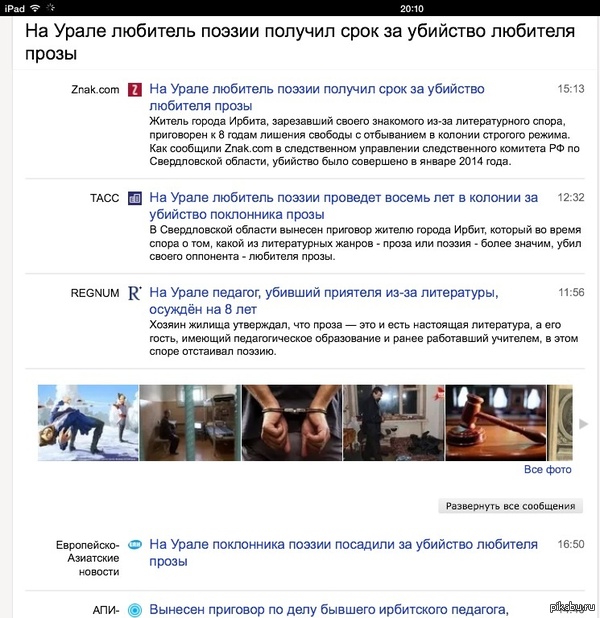Open the Все фото link
The height and width of the screenshot is (618, 600).
[x=547, y=469]
